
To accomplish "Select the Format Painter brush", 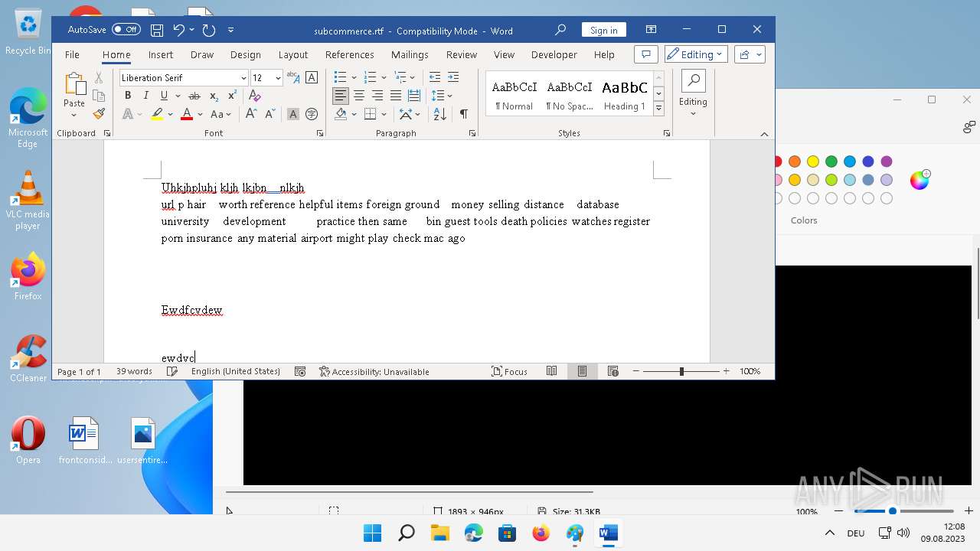I will (99, 113).
